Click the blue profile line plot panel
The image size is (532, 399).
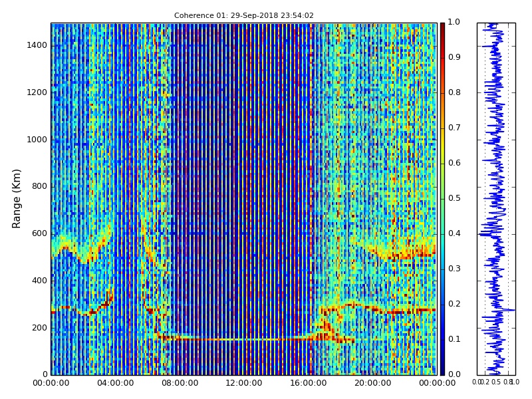(496, 199)
